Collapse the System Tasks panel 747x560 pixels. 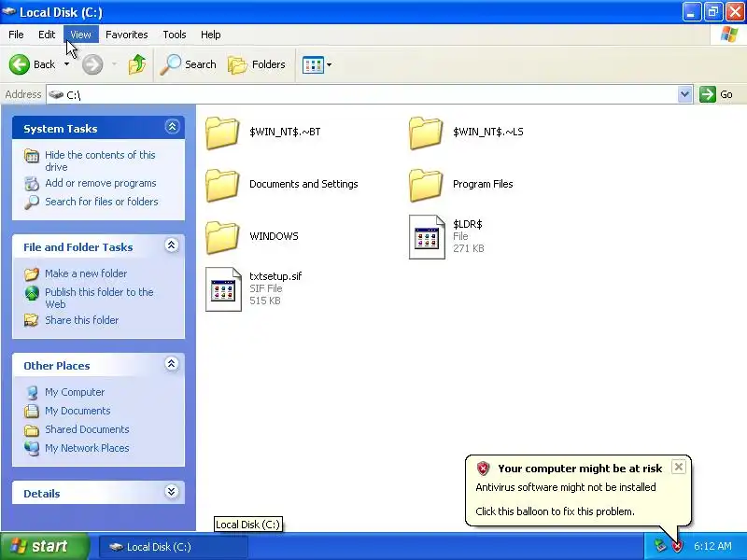pos(172,127)
